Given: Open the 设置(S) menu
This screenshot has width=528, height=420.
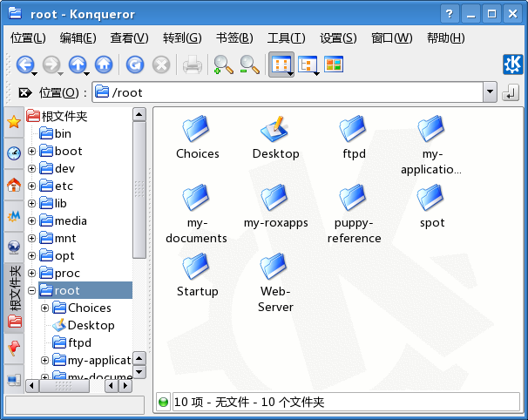Looking at the screenshot, I should [x=338, y=38].
